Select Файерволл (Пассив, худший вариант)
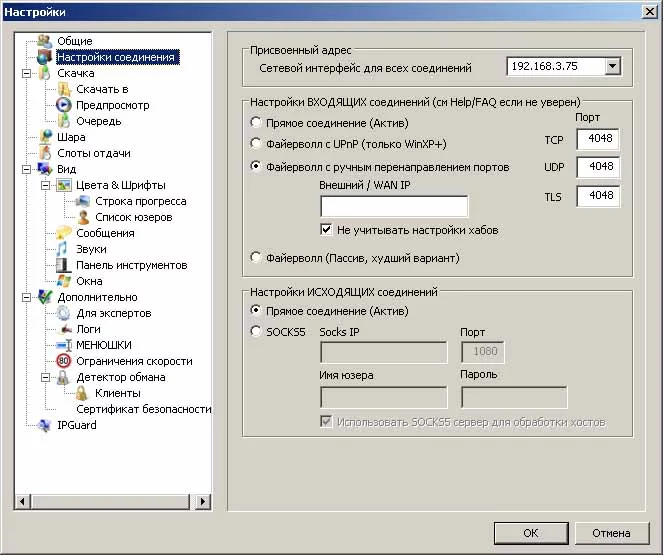This screenshot has height=555, width=663. (255, 257)
